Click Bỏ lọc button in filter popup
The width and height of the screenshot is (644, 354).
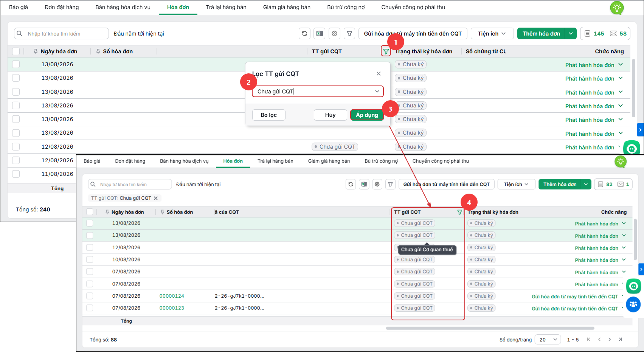269,115
